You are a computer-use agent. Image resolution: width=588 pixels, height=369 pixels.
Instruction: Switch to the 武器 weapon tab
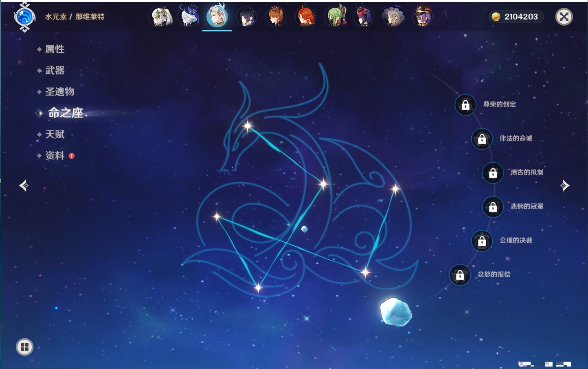pos(55,71)
